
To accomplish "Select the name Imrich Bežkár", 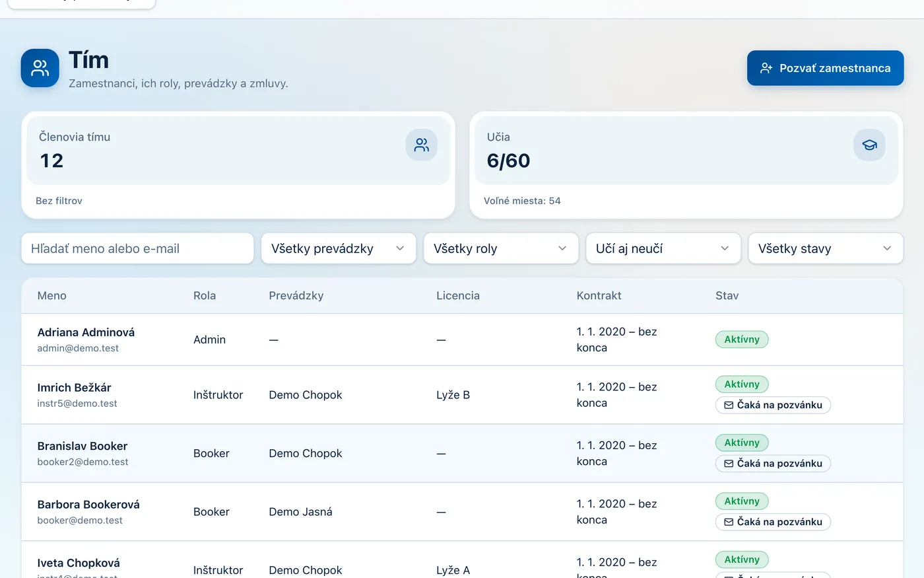I will pos(74,388).
